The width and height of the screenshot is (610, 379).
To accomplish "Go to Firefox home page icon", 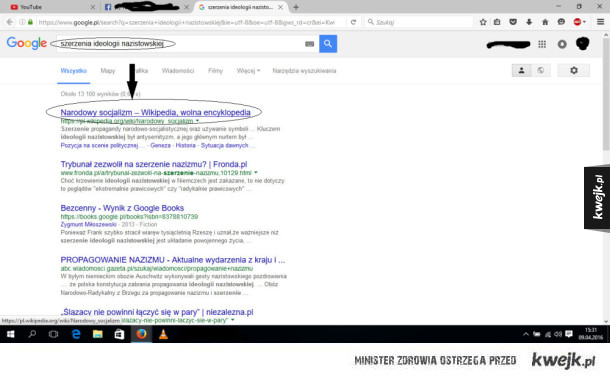I will (x=545, y=22).
